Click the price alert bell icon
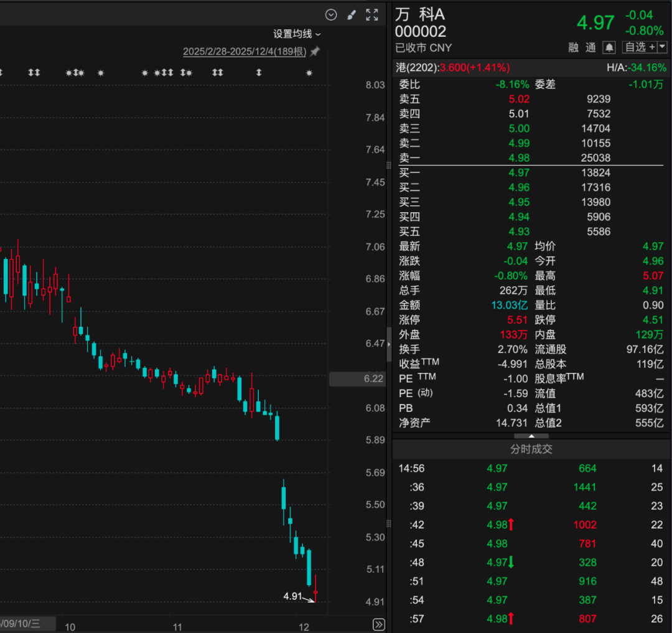The height and width of the screenshot is (633, 672). click(x=609, y=47)
